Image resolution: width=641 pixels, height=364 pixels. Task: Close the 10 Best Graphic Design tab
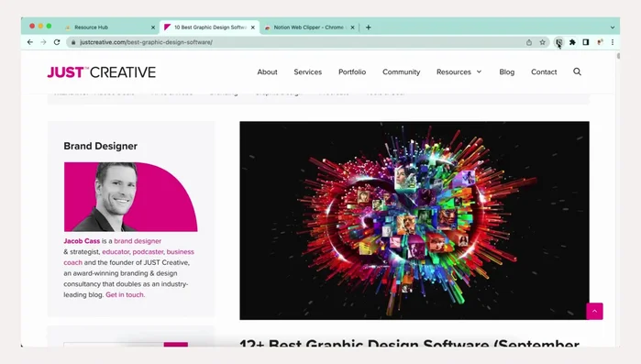tap(252, 28)
